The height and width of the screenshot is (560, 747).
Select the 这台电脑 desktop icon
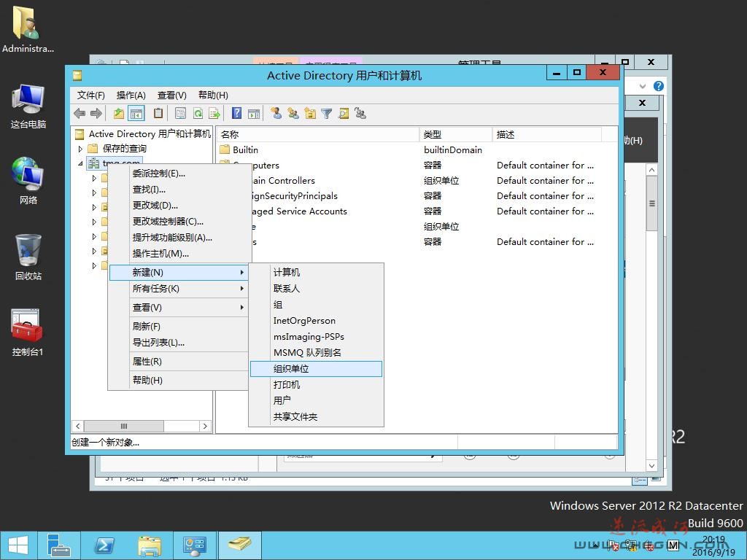pyautogui.click(x=28, y=106)
